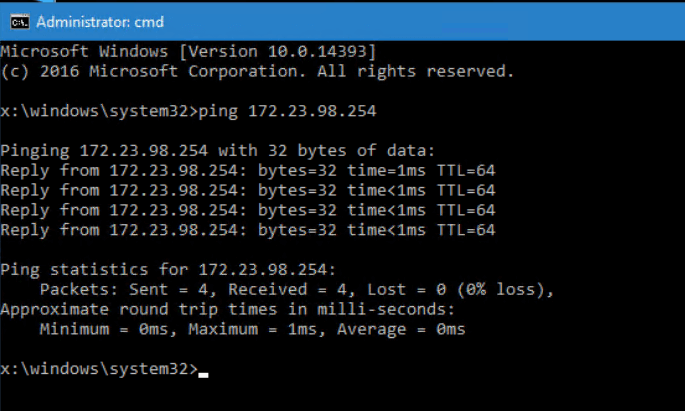Viewport: 685px width, 411px height.
Task: Click the second "Reply from" output line
Action: (247, 190)
